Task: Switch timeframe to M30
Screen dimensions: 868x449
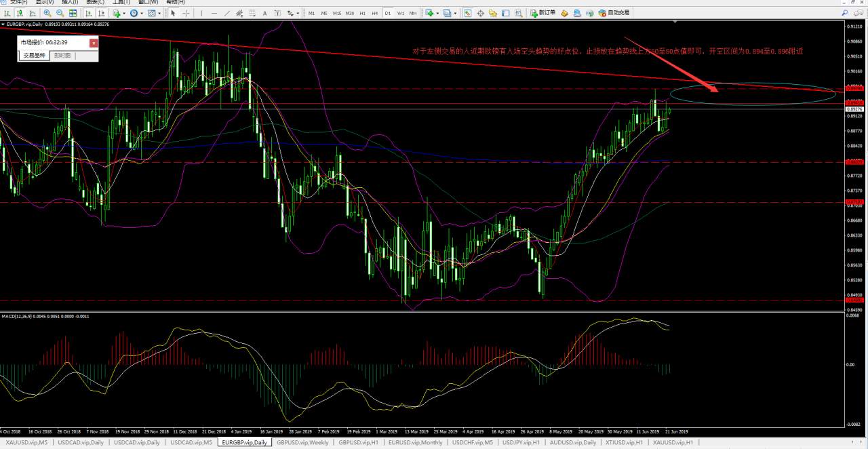Action: 350,13
